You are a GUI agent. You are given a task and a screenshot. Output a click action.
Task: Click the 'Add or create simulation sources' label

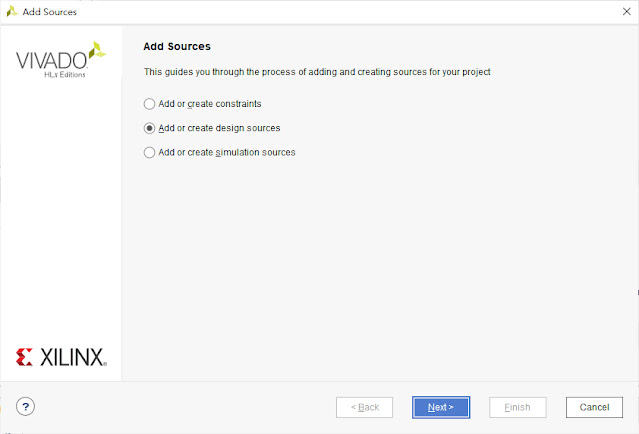click(x=227, y=152)
